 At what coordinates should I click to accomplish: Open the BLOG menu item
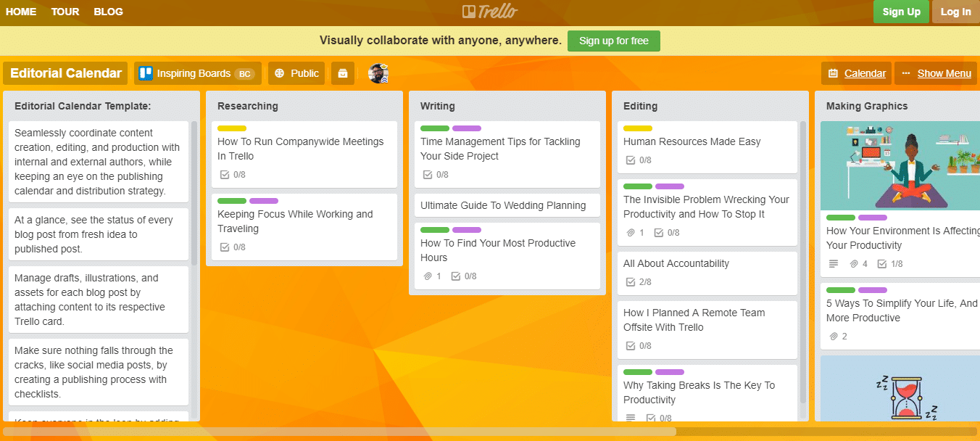click(108, 11)
